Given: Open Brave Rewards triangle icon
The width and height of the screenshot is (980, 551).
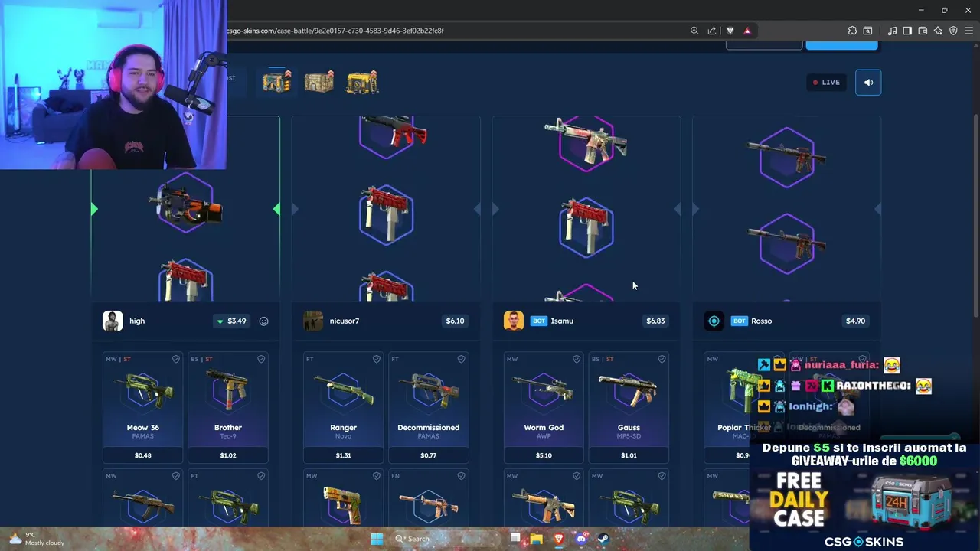Looking at the screenshot, I should (747, 31).
